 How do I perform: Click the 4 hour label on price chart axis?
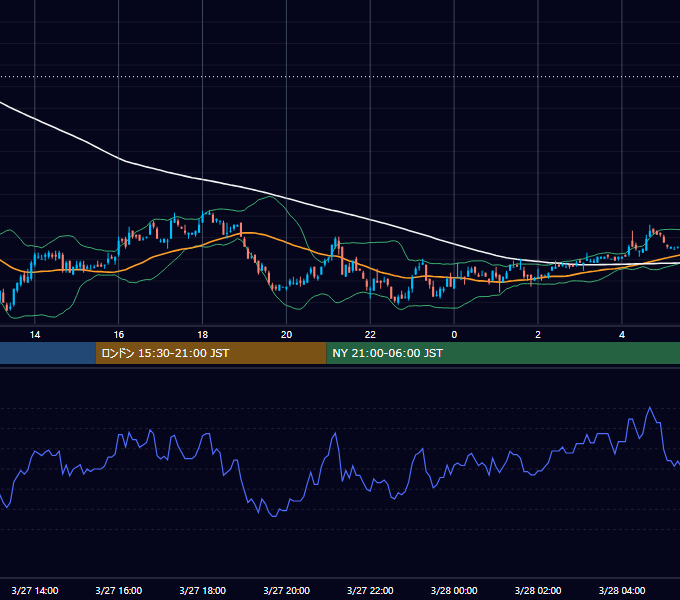[x=622, y=335]
